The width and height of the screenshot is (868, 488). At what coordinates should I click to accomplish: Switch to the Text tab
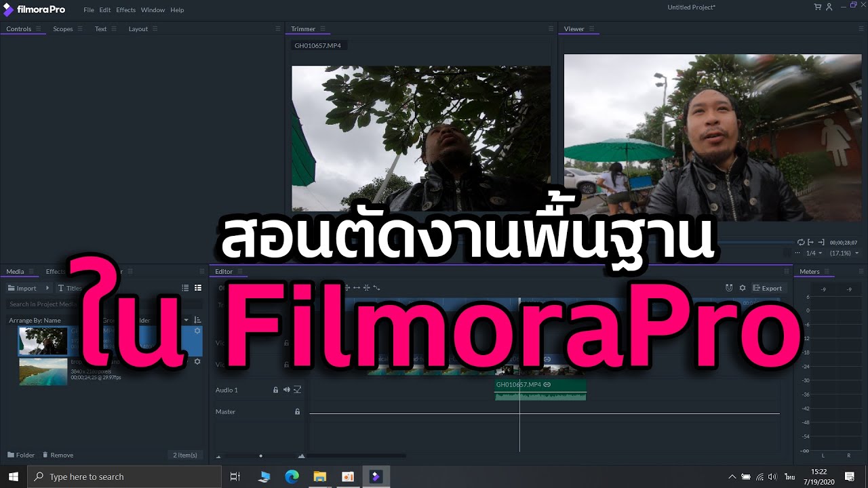(x=101, y=29)
